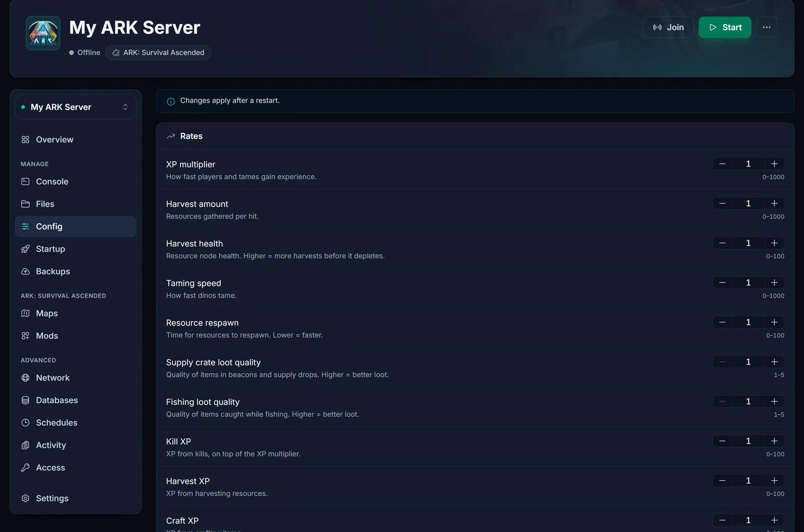The width and height of the screenshot is (804, 532).
Task: Click the Supply crate loot quality value field
Action: (x=748, y=362)
